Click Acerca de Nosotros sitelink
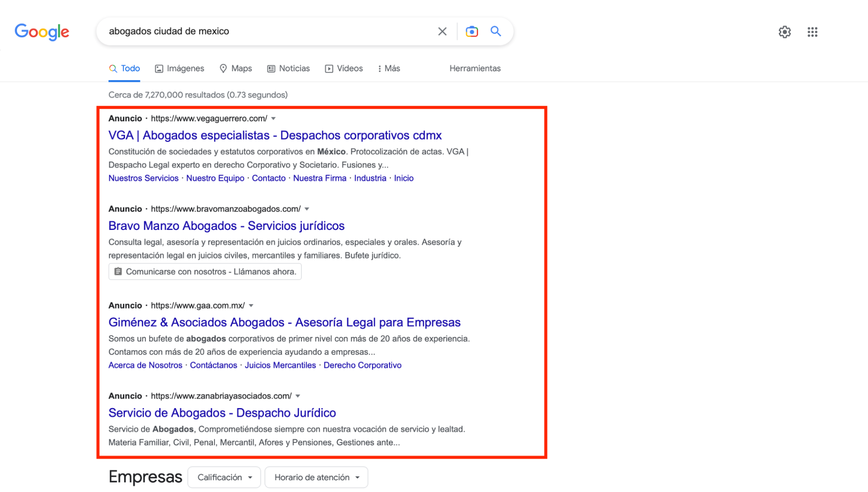The width and height of the screenshot is (868, 492). pyautogui.click(x=145, y=365)
